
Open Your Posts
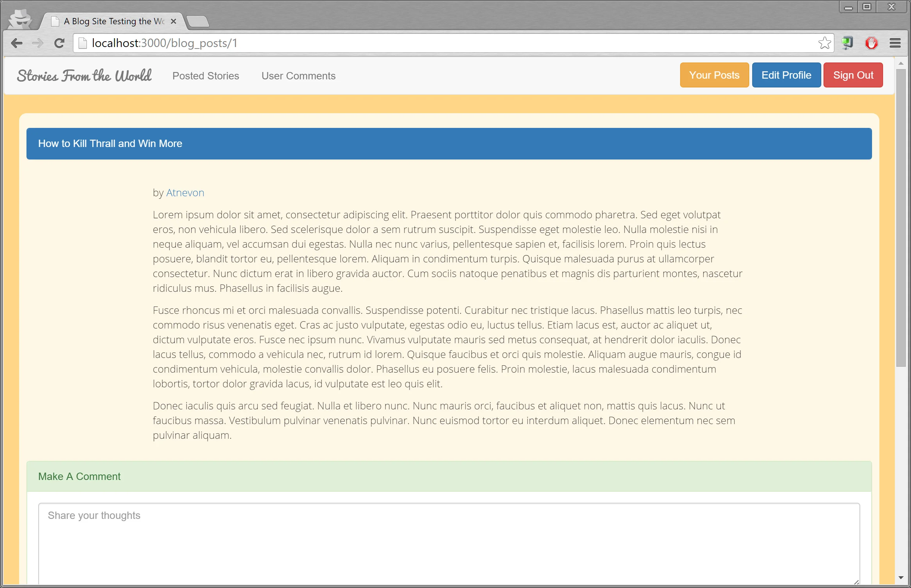point(714,75)
